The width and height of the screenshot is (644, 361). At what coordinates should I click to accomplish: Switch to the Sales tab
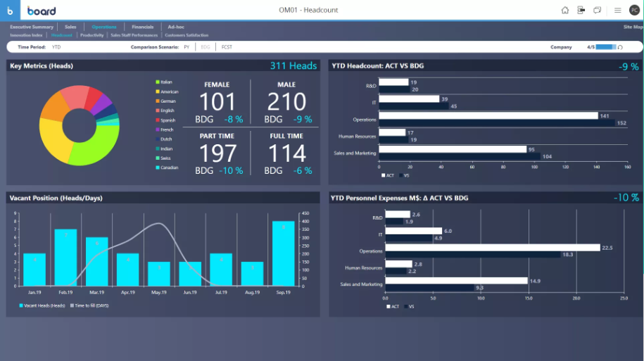point(70,27)
